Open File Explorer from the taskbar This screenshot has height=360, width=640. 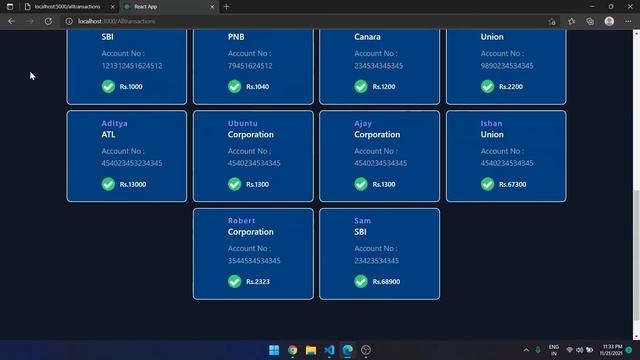tap(311, 350)
